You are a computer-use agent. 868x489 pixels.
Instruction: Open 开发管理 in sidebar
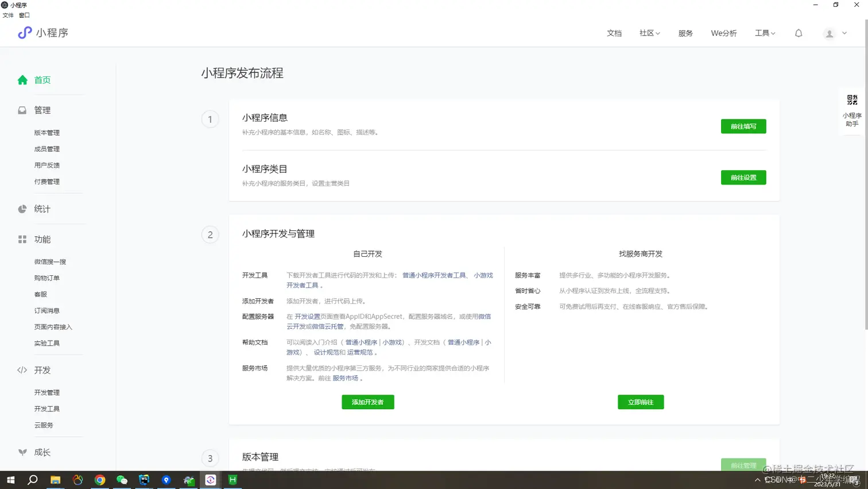pyautogui.click(x=46, y=392)
